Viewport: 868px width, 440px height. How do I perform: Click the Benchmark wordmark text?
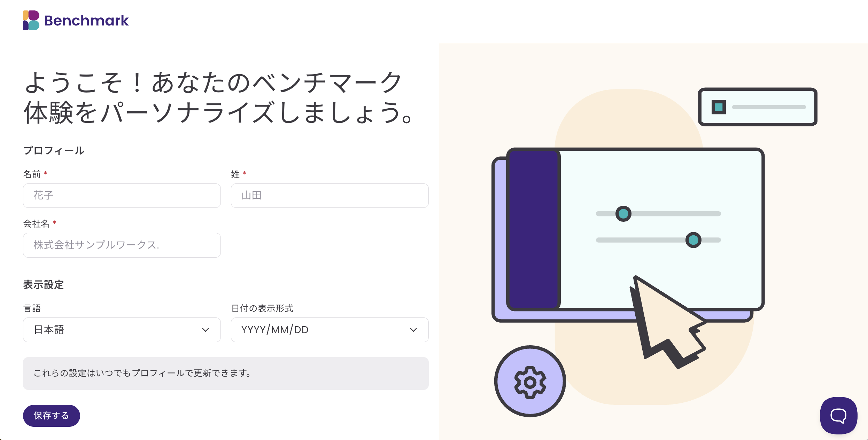pos(87,21)
